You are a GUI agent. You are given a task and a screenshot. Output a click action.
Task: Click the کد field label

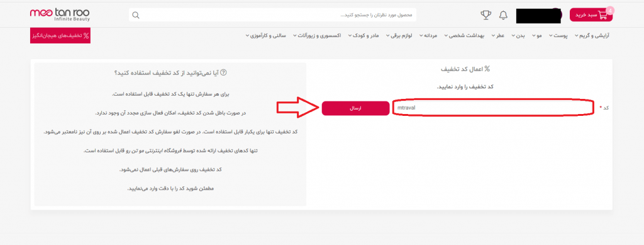point(604,108)
